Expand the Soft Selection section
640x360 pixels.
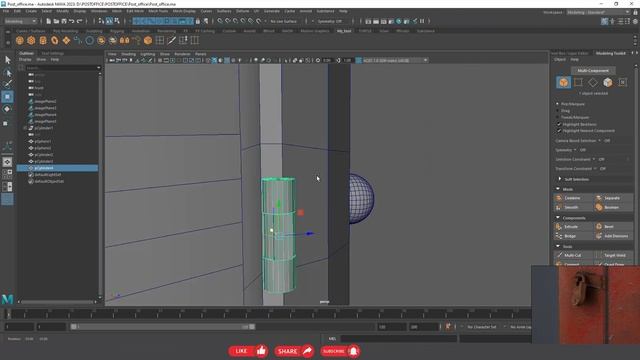click(560, 179)
